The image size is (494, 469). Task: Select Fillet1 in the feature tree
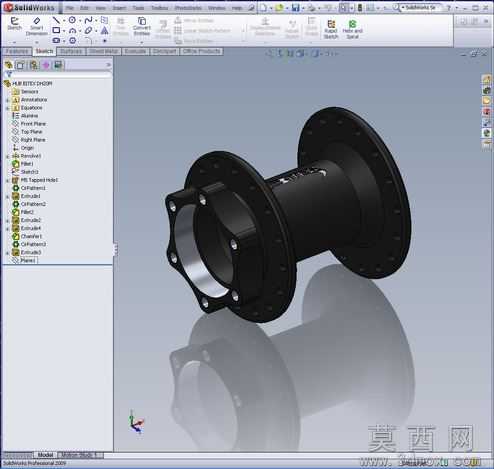[23, 164]
